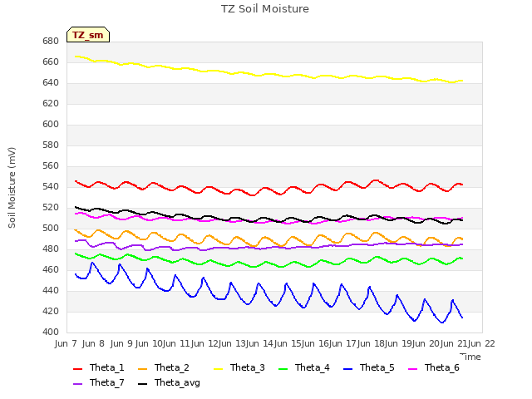
Task: Click the 640 y-axis tick value
Action: click(x=51, y=83)
